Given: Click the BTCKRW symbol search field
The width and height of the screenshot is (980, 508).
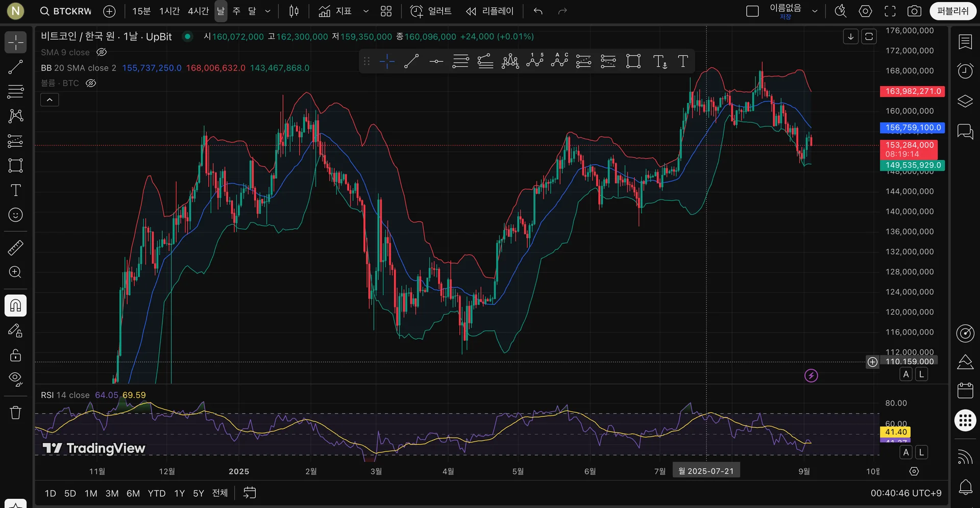Looking at the screenshot, I should 66,11.
